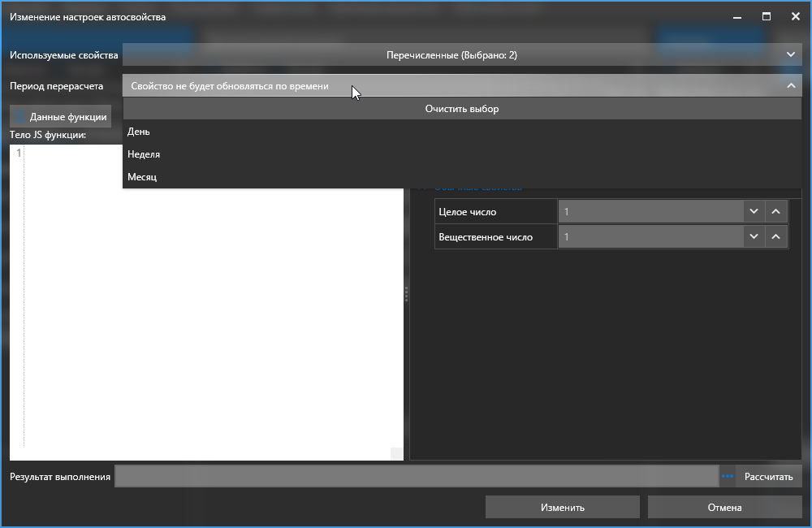Increase the Целое число value with up arrow
Screen dimensions: 812x528
pos(776,212)
